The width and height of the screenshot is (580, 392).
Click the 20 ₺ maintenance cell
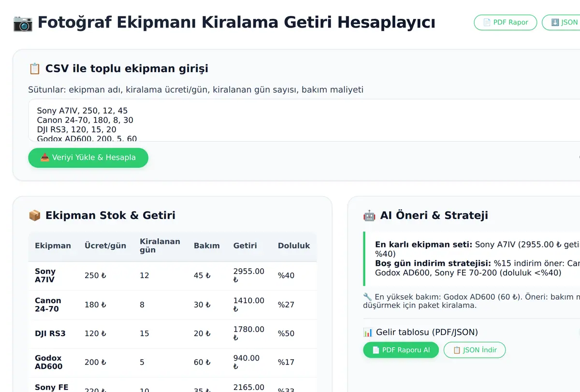point(202,334)
